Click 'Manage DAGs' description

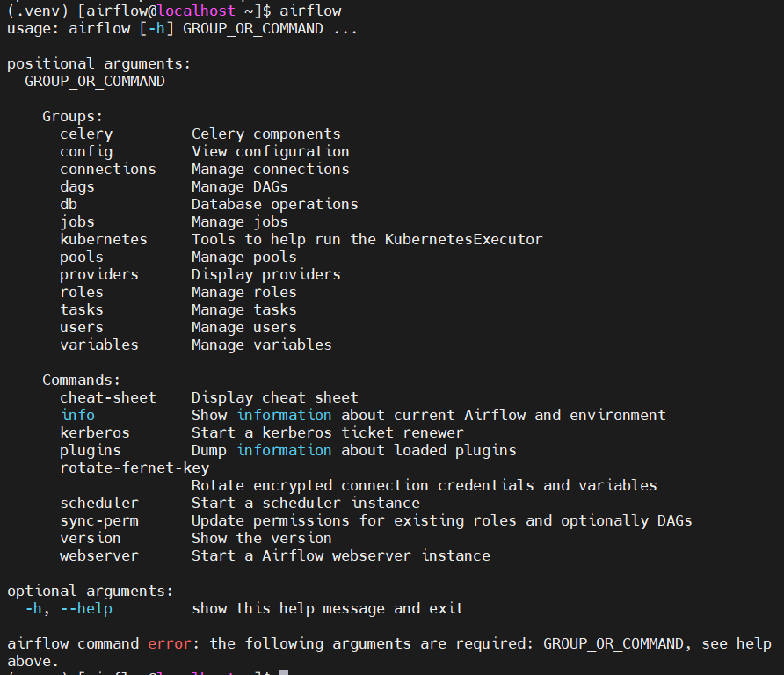point(240,187)
